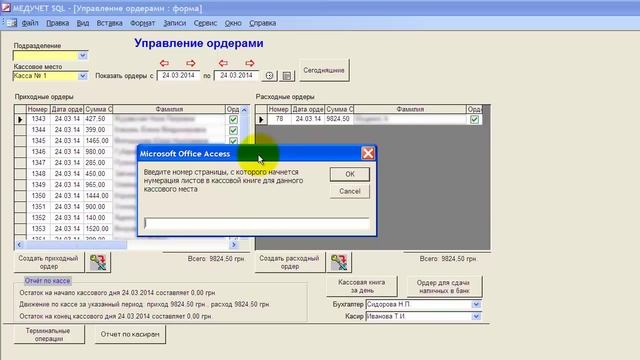Click keys icon next to Создать расходный ордер

[339, 262]
